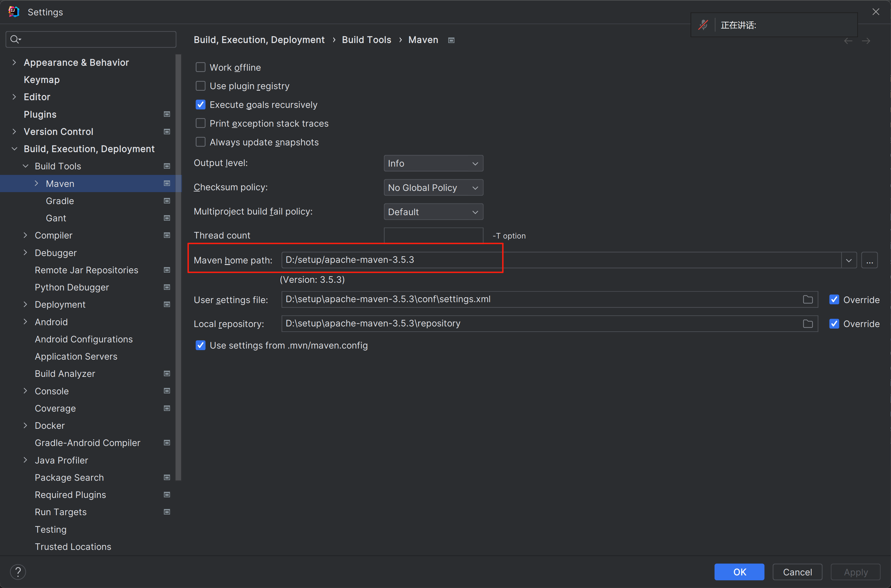Screen dimensions: 891x588
Task: Navigate back with the left arrow
Action: pos(848,41)
